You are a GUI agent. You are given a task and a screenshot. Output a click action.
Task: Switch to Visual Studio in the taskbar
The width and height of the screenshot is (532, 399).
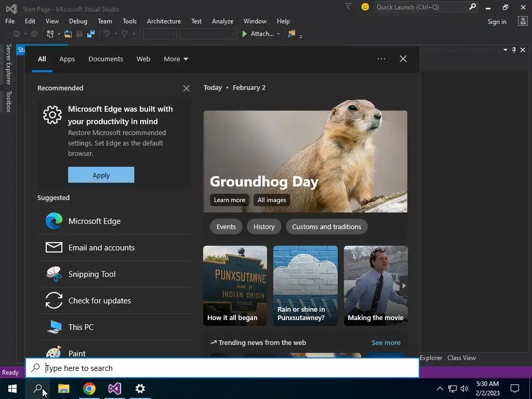[x=115, y=389]
